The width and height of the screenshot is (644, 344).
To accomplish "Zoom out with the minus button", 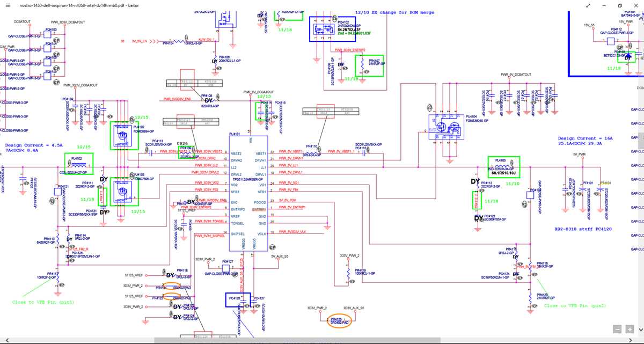I will tap(617, 329).
